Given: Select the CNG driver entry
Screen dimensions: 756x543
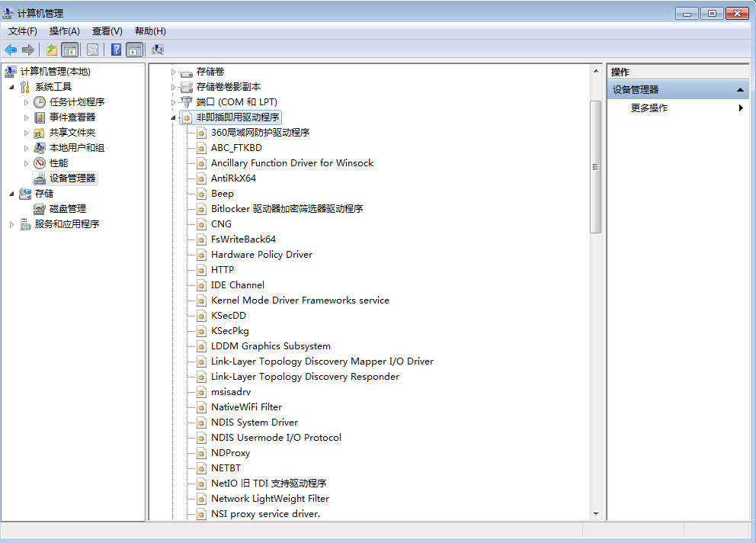Looking at the screenshot, I should (x=221, y=224).
